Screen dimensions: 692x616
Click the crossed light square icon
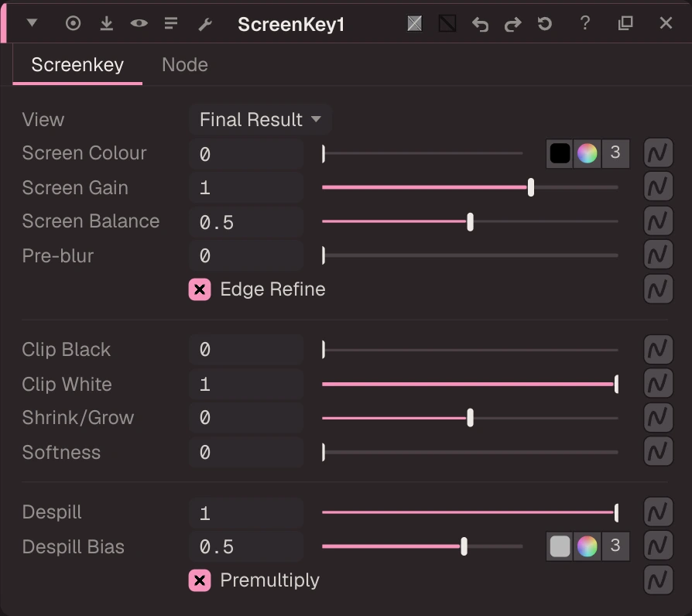click(x=414, y=23)
